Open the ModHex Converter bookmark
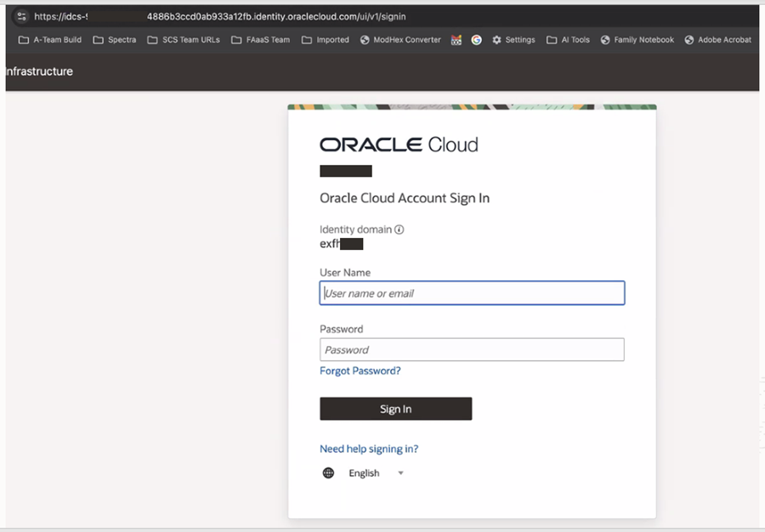The image size is (765, 532). point(400,40)
